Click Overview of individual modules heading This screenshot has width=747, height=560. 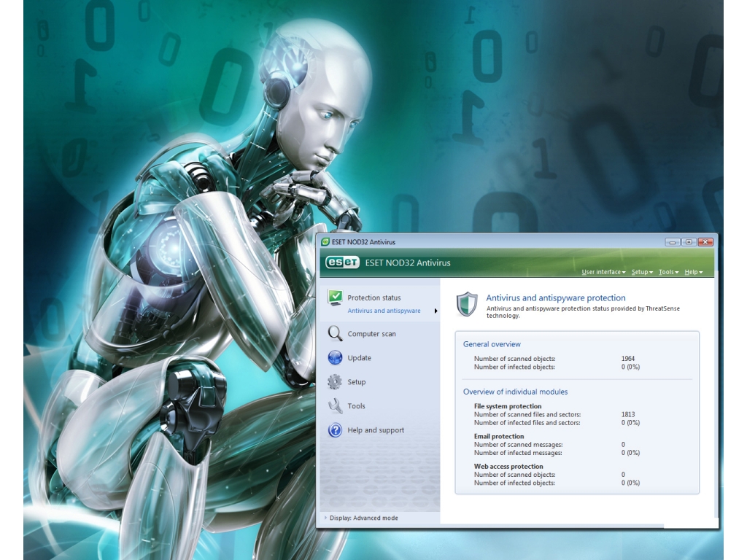tap(516, 392)
